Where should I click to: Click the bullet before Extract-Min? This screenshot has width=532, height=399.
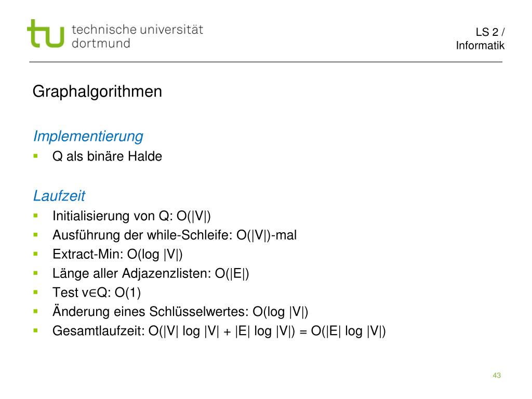point(36,254)
